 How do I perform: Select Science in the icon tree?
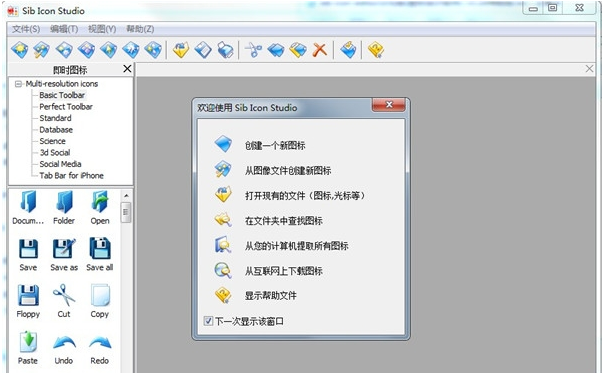pos(52,141)
